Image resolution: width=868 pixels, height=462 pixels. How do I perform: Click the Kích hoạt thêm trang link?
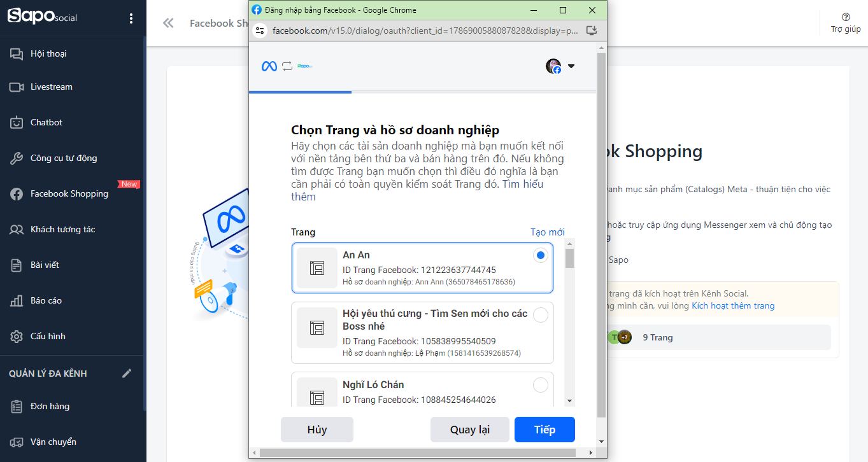coord(733,306)
